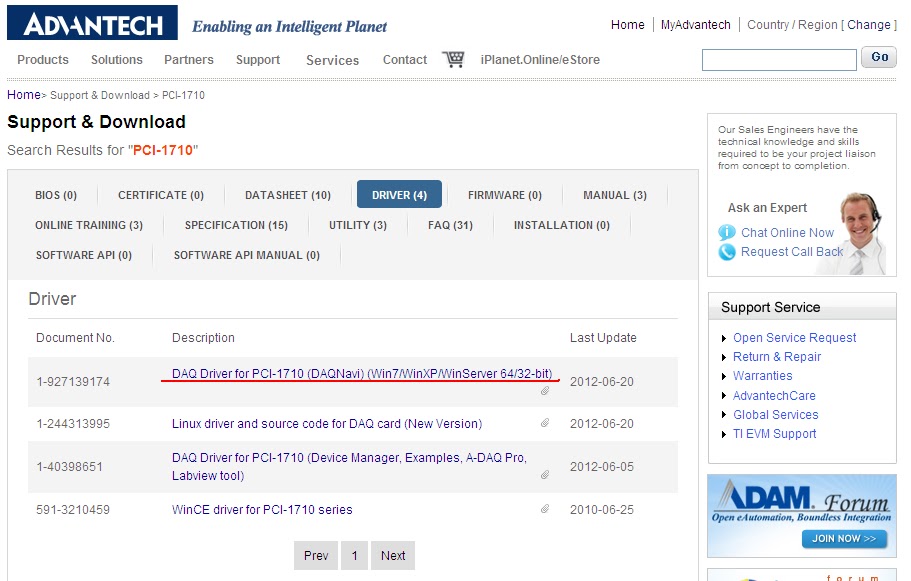This screenshot has width=911, height=581.
Task: Click the Chat Online Now icon
Action: [728, 232]
